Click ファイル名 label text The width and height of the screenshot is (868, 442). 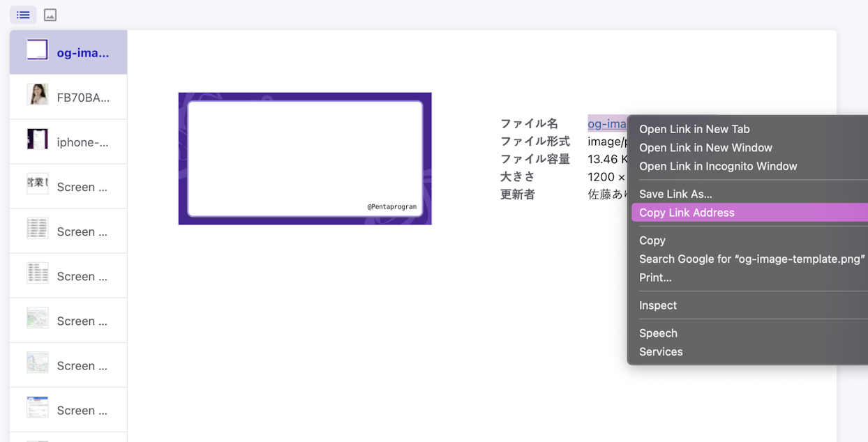click(x=529, y=123)
